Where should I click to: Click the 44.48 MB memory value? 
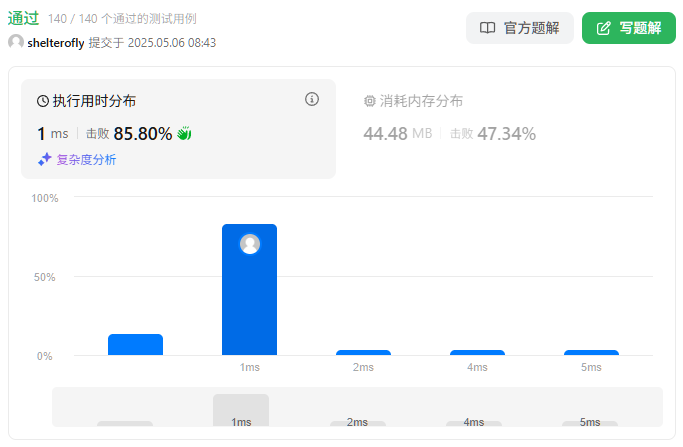tap(398, 134)
